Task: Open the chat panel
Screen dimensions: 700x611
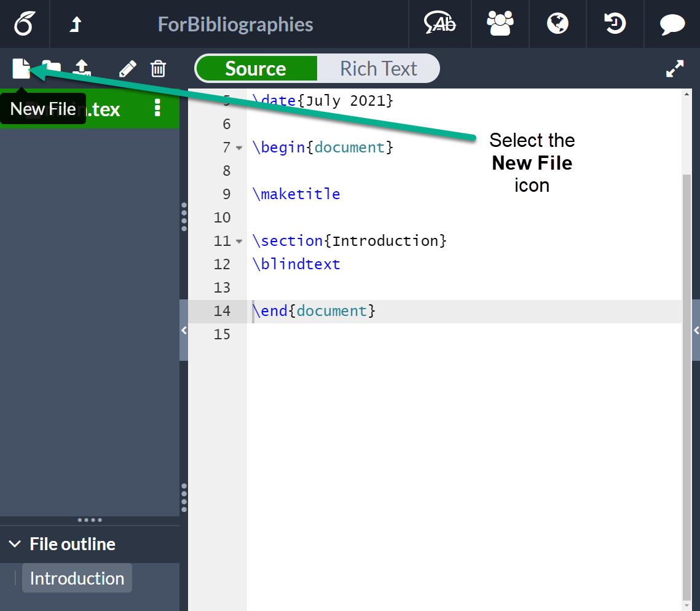Action: 672,25
